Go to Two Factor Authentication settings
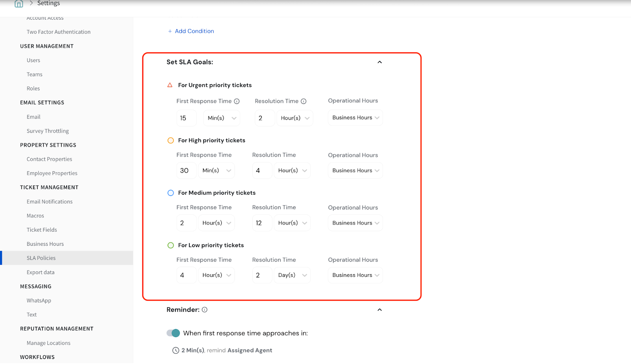This screenshot has height=364, width=631. pos(58,32)
